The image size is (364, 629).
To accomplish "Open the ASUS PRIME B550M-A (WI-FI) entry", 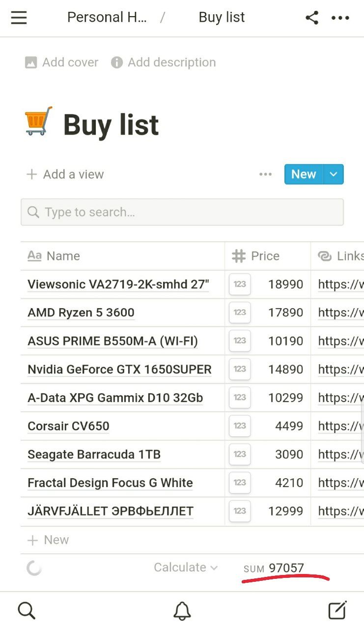I will 112,341.
